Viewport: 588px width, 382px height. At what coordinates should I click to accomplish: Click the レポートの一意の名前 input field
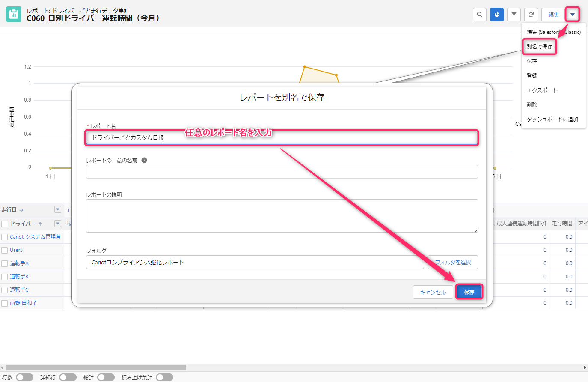[x=282, y=172]
